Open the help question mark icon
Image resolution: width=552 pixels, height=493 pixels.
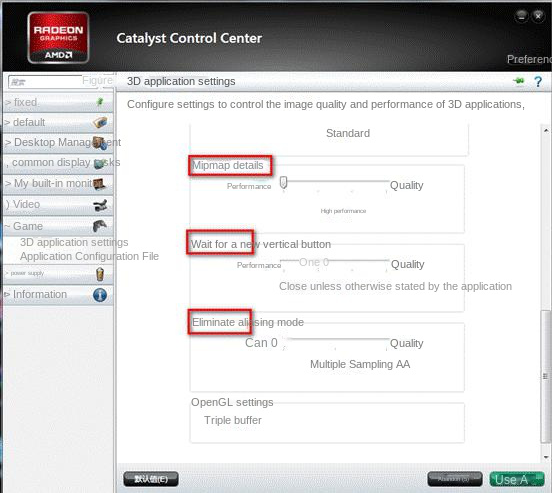(x=538, y=82)
